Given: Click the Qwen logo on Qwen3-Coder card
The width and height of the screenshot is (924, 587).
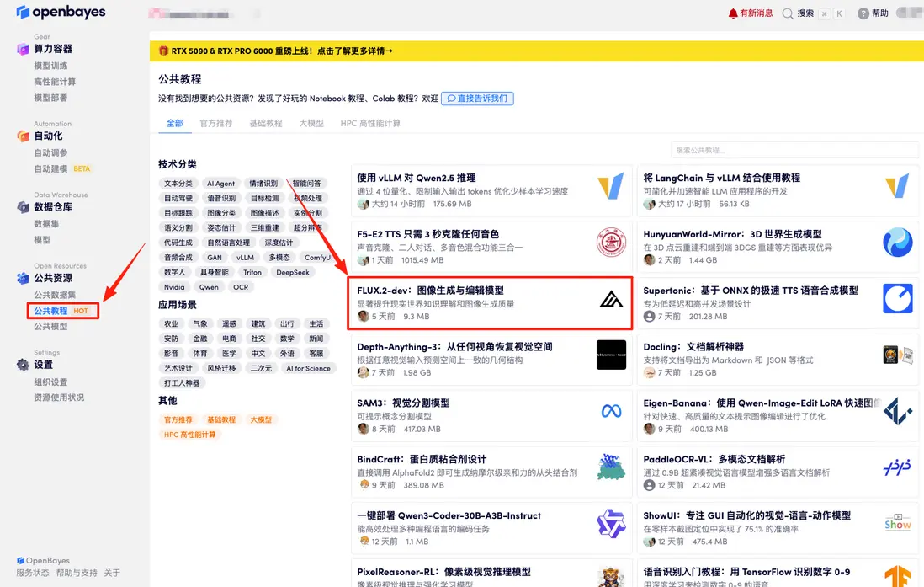Looking at the screenshot, I should click(611, 524).
